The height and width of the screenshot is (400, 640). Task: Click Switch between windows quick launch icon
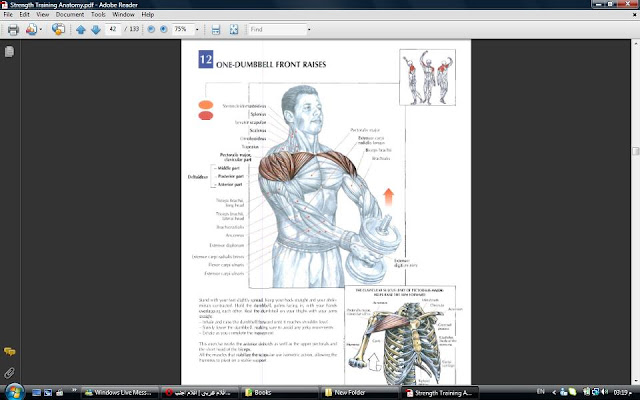click(48, 393)
